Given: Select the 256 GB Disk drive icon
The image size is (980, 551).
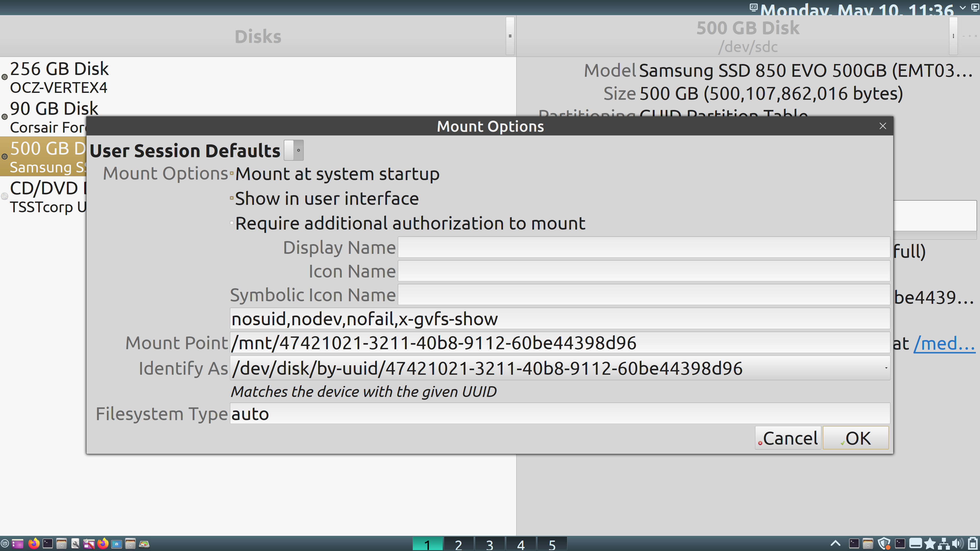Looking at the screenshot, I should [x=5, y=77].
